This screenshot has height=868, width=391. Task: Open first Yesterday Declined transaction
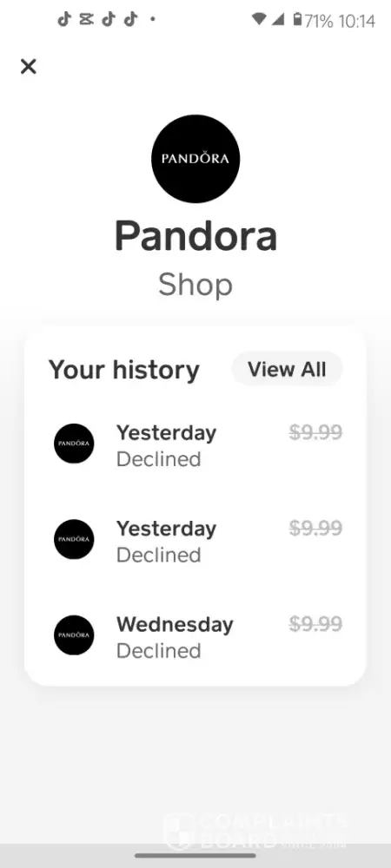click(x=195, y=445)
